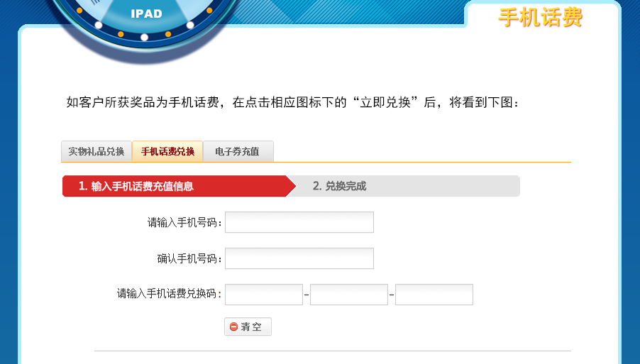Image resolution: width=640 pixels, height=364 pixels.
Task: Click the 确认手机号码 label text
Action: 189,259
